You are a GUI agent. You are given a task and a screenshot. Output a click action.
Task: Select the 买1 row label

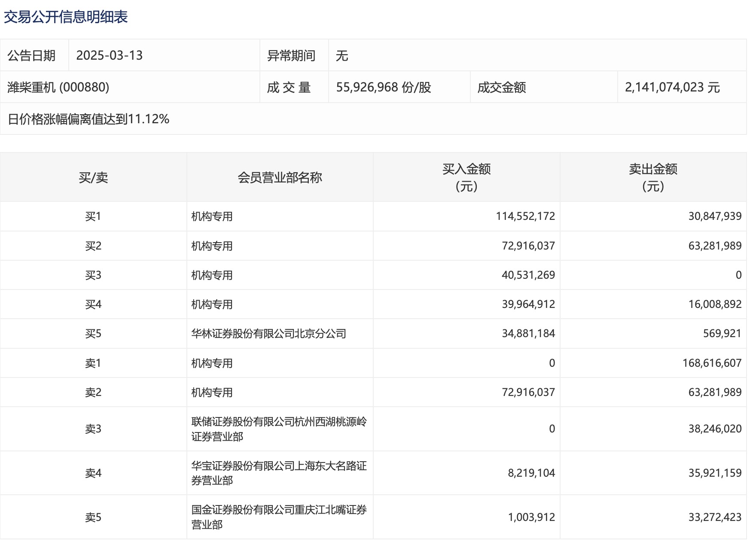tap(93, 216)
